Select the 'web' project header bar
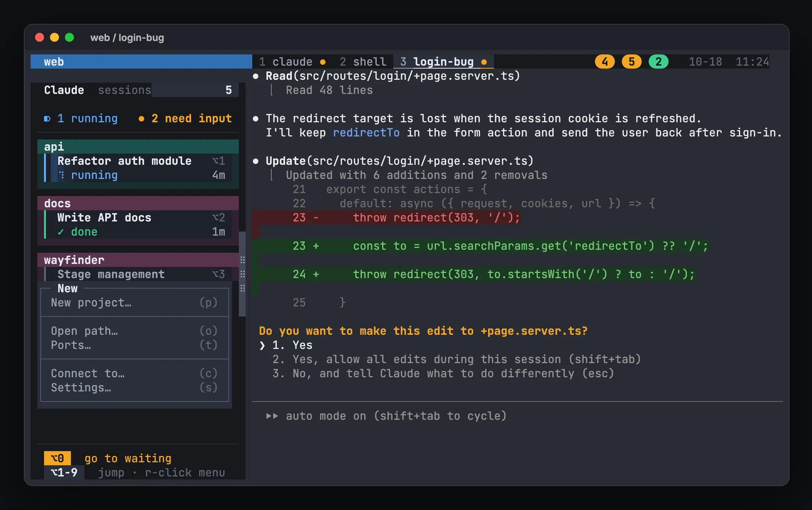 [x=141, y=62]
